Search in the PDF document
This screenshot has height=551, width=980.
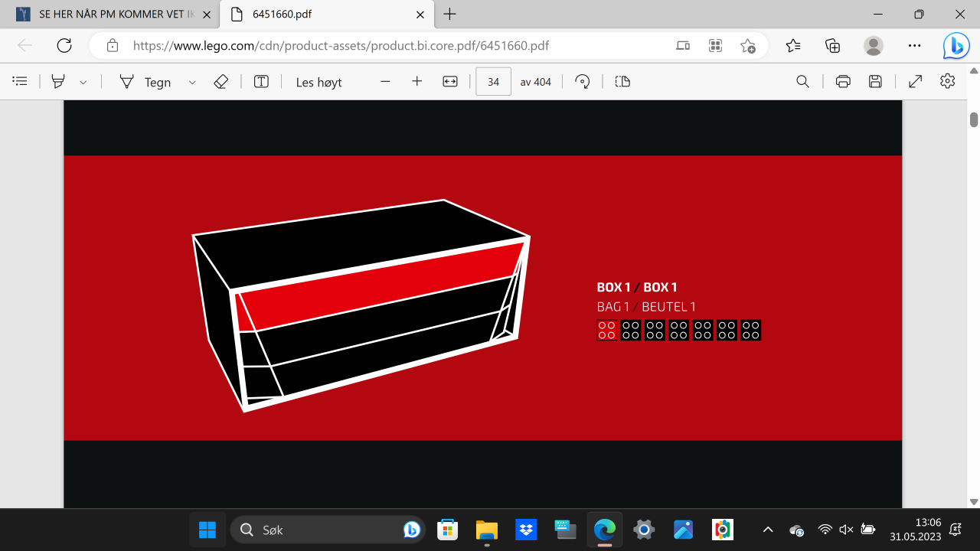[802, 81]
